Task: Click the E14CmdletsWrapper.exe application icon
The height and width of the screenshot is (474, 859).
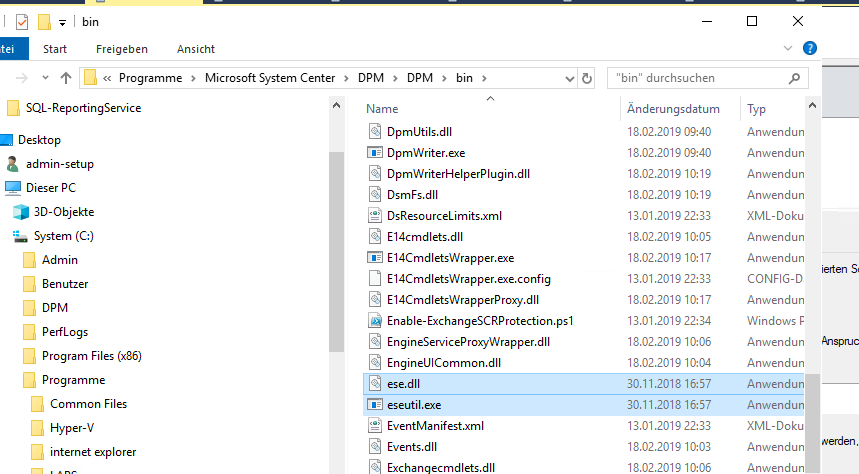Action: coord(375,258)
